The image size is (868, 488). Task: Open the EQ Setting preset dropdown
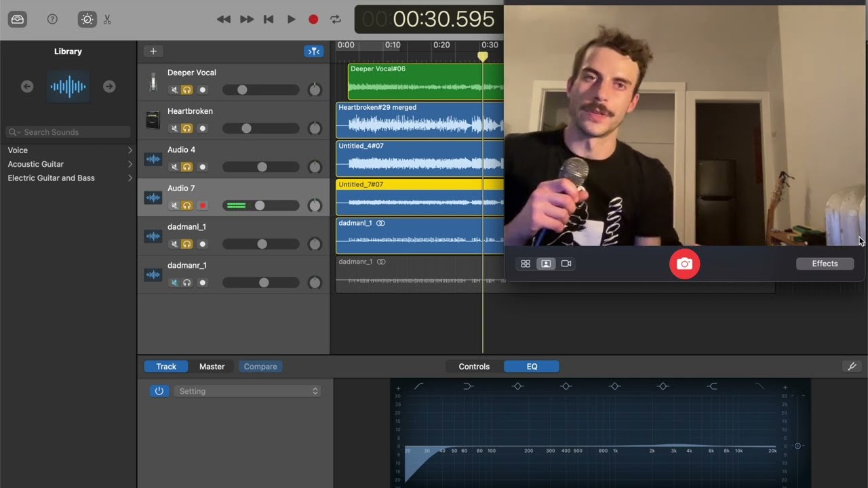point(247,391)
